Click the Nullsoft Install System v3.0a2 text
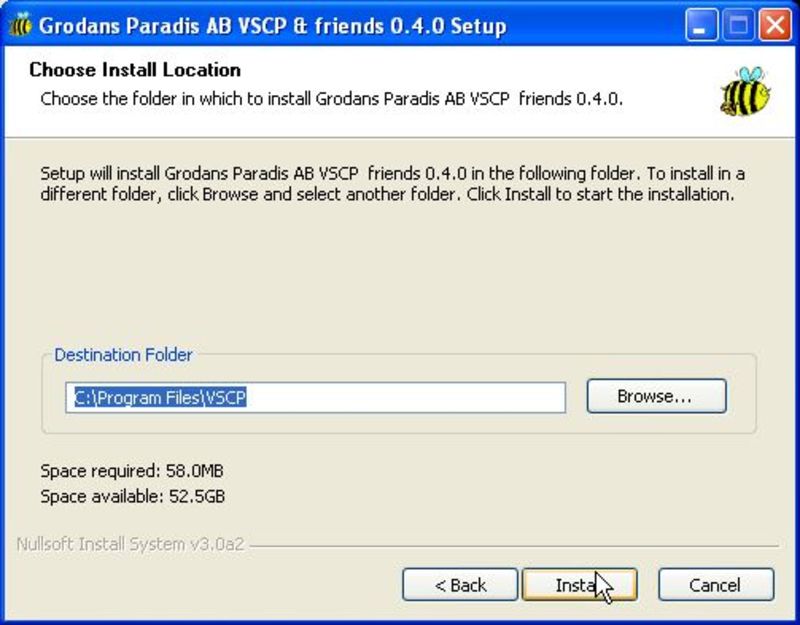 [130, 545]
